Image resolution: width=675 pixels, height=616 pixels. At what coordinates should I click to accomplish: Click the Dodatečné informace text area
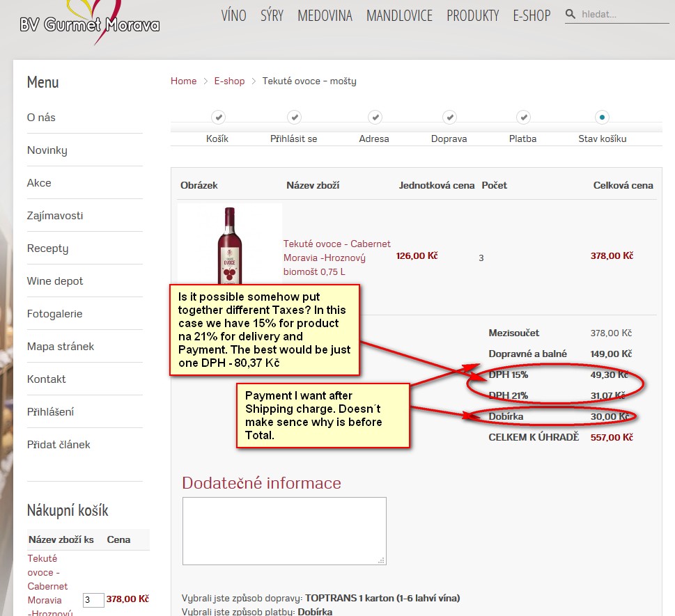click(284, 531)
